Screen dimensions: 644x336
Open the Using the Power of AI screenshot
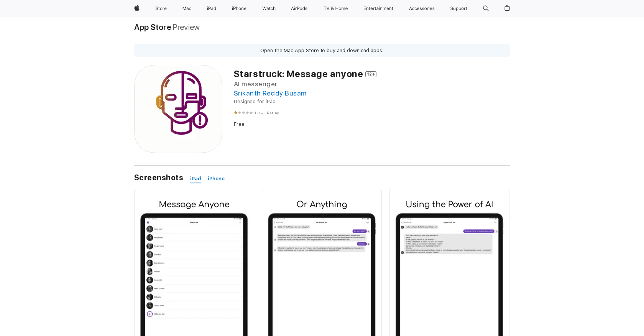449,262
